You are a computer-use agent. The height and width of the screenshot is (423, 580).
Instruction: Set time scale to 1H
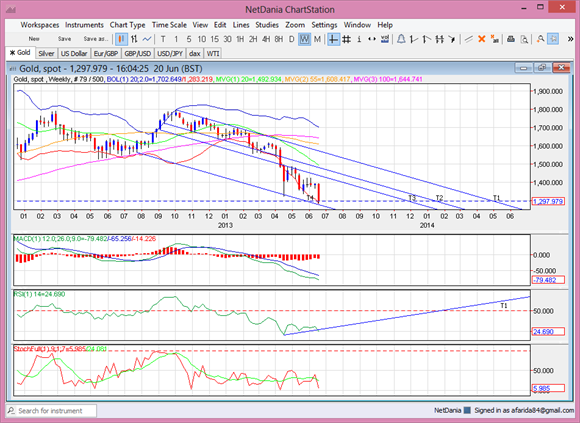(x=240, y=39)
